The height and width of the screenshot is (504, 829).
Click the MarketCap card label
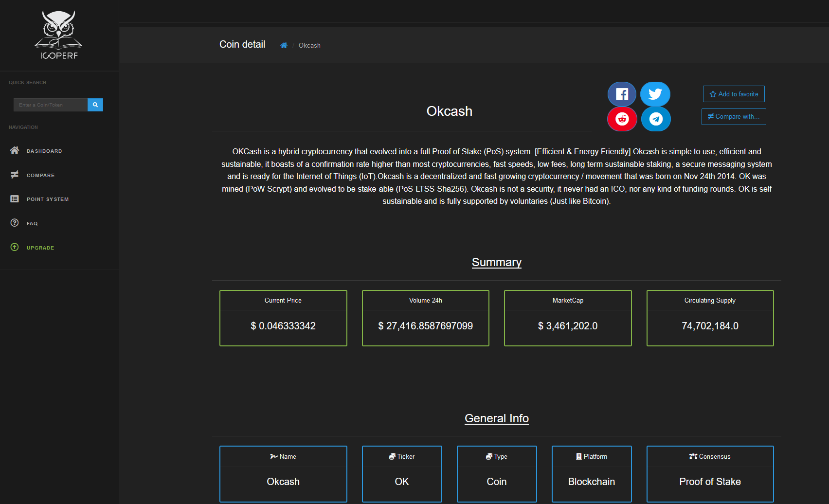[568, 301]
